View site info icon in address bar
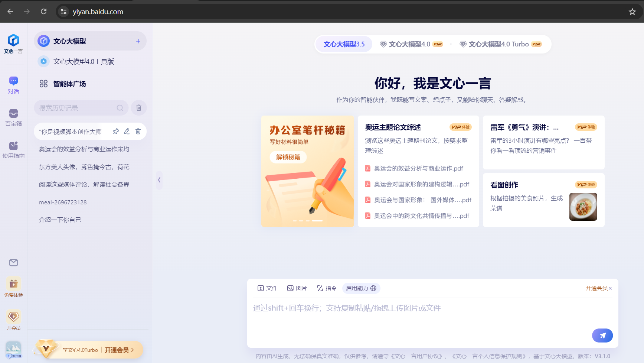Image resolution: width=644 pixels, height=363 pixels. pyautogui.click(x=63, y=12)
